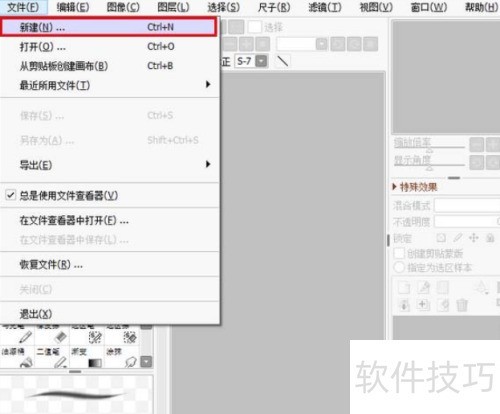Adjust the 不透明度 slider
500x414 pixels.
coord(467,221)
